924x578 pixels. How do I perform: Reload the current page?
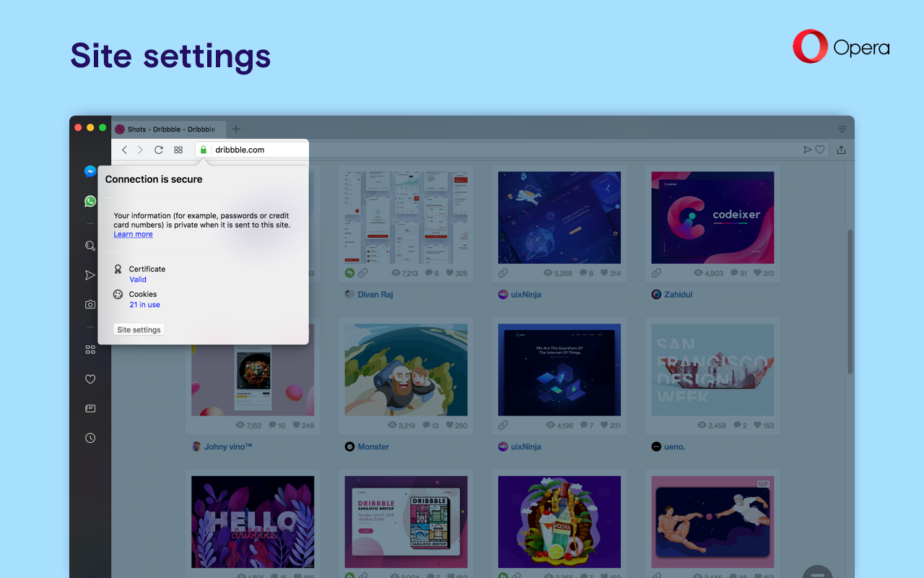click(159, 150)
